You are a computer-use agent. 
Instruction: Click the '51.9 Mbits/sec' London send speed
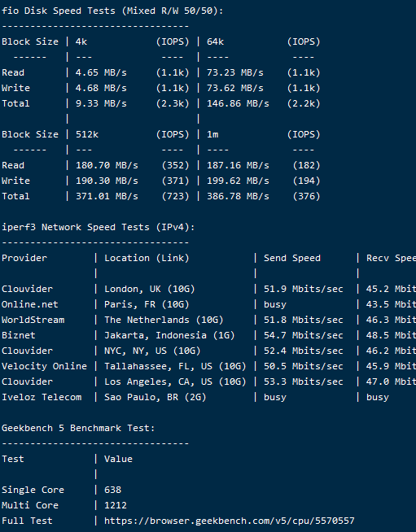[304, 289]
